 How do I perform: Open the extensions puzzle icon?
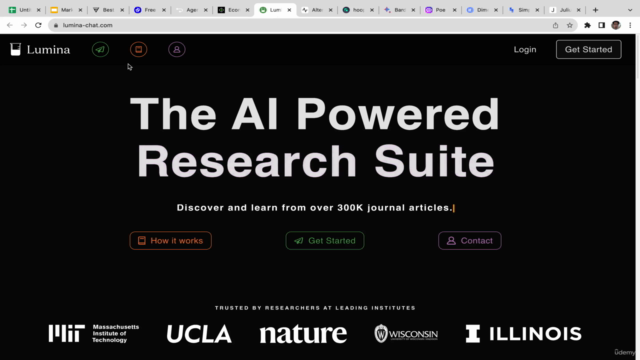click(x=587, y=25)
